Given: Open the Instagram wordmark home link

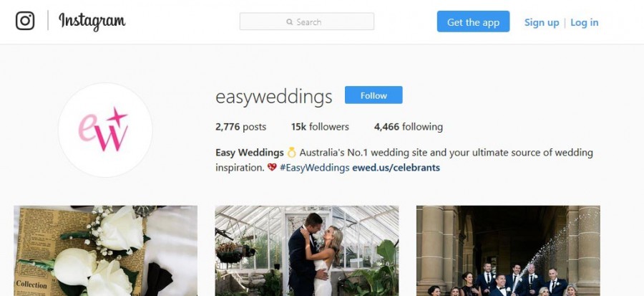Looking at the screenshot, I should 92,21.
